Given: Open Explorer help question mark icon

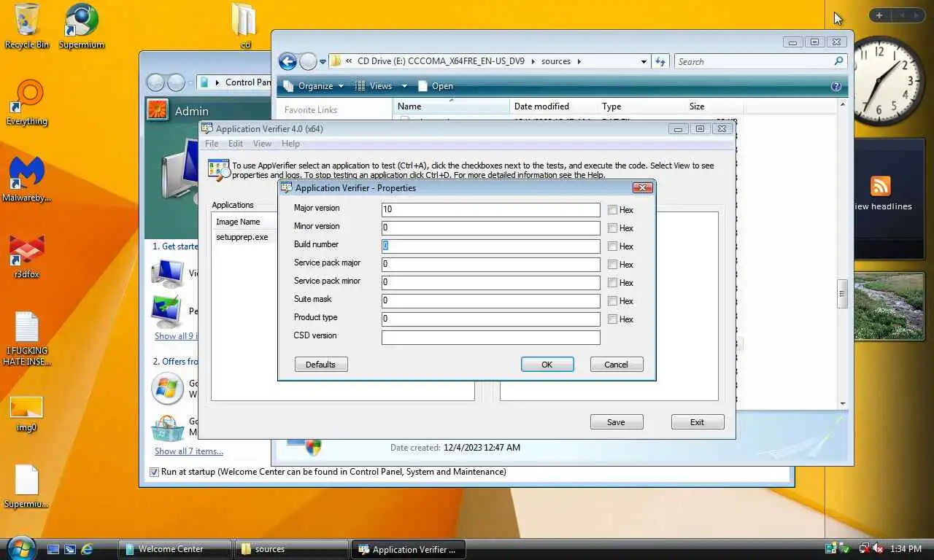Looking at the screenshot, I should coord(836,86).
